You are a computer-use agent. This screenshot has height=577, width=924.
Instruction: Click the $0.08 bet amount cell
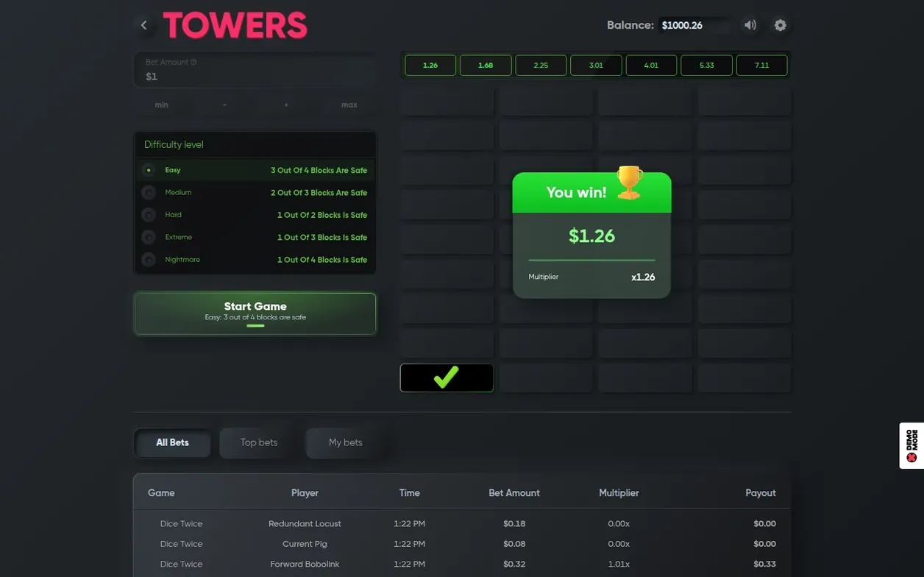tap(514, 544)
